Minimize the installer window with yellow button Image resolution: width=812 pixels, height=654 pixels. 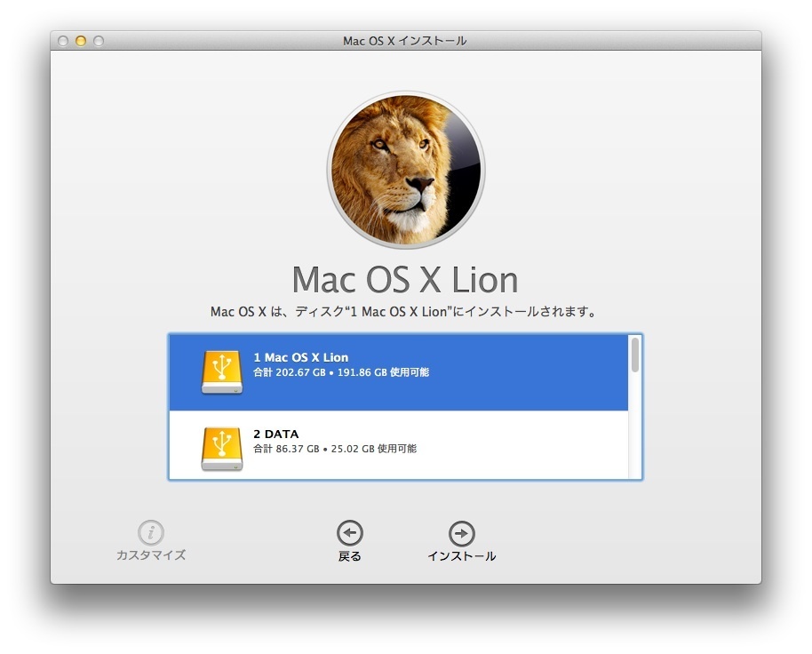(81, 41)
